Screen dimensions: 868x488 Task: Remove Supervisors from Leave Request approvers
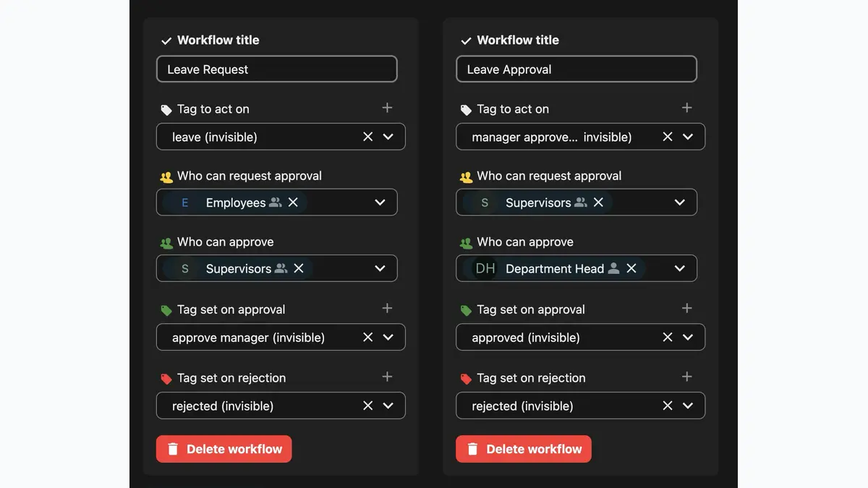pyautogui.click(x=299, y=268)
